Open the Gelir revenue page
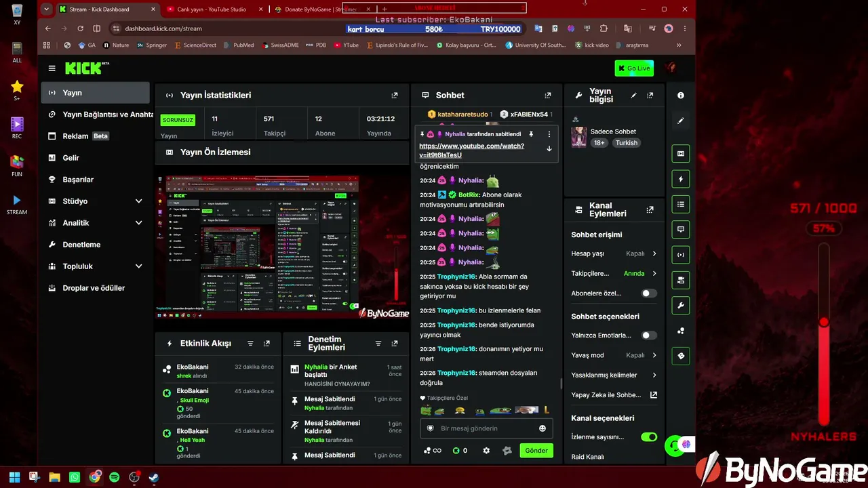868x488 pixels. (95, 158)
